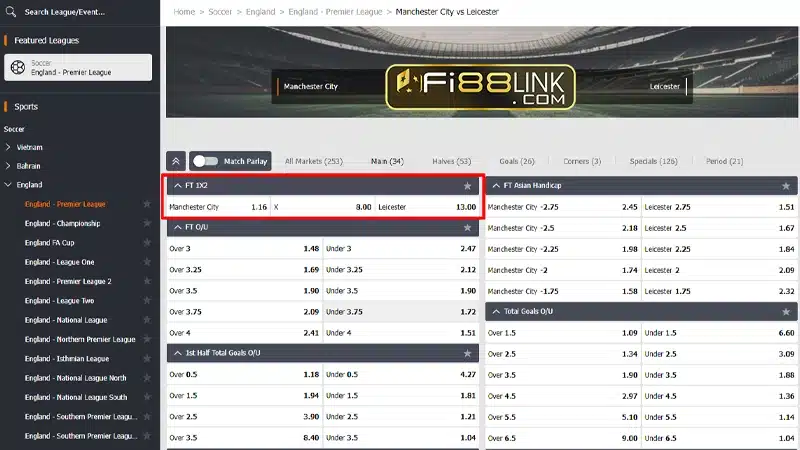800x450 pixels.
Task: Collapse the FT O/U market section
Action: [x=178, y=228]
